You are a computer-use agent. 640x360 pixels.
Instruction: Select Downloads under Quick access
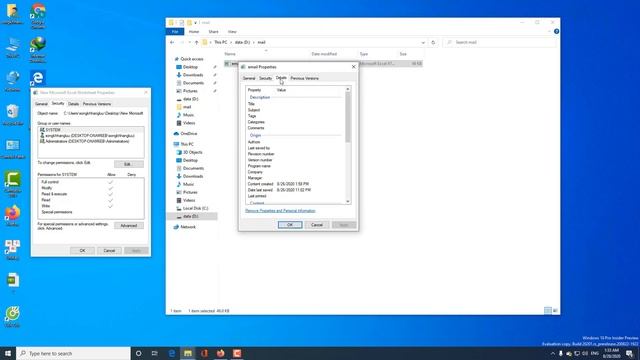click(x=193, y=75)
